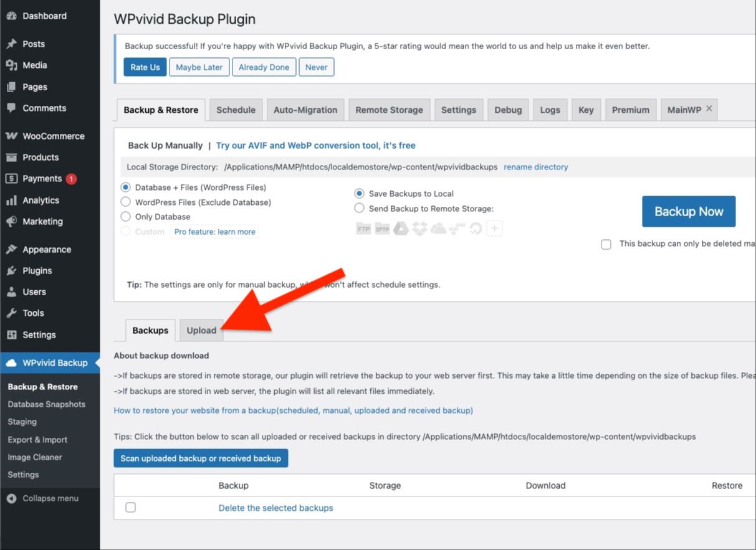The width and height of the screenshot is (756, 550).
Task: Click the Payments dollar icon
Action: pos(11,178)
